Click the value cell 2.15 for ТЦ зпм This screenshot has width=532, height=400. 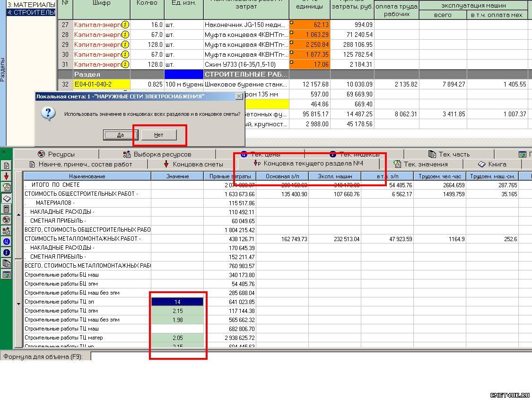pos(177,311)
